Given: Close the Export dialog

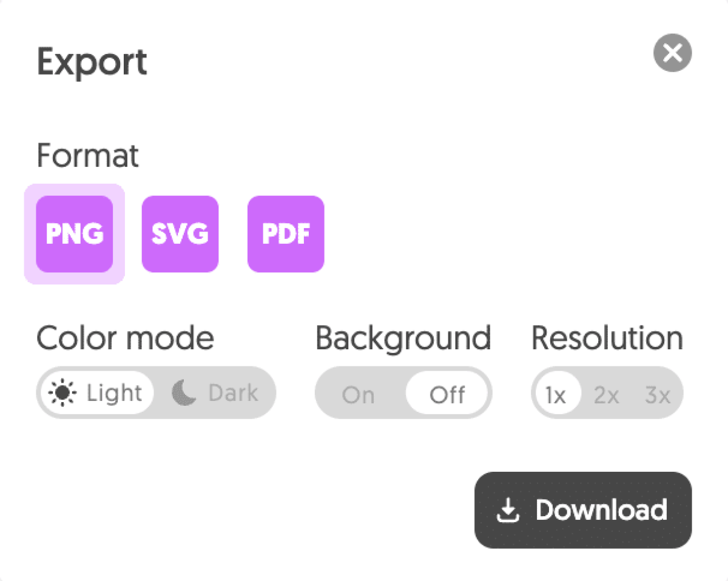Looking at the screenshot, I should click(x=672, y=53).
